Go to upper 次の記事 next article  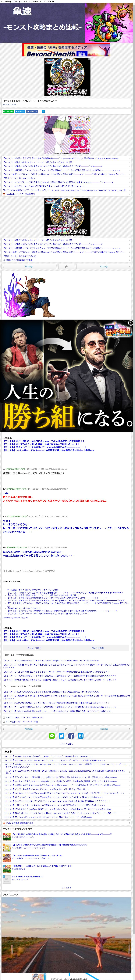(x=104, y=267)
